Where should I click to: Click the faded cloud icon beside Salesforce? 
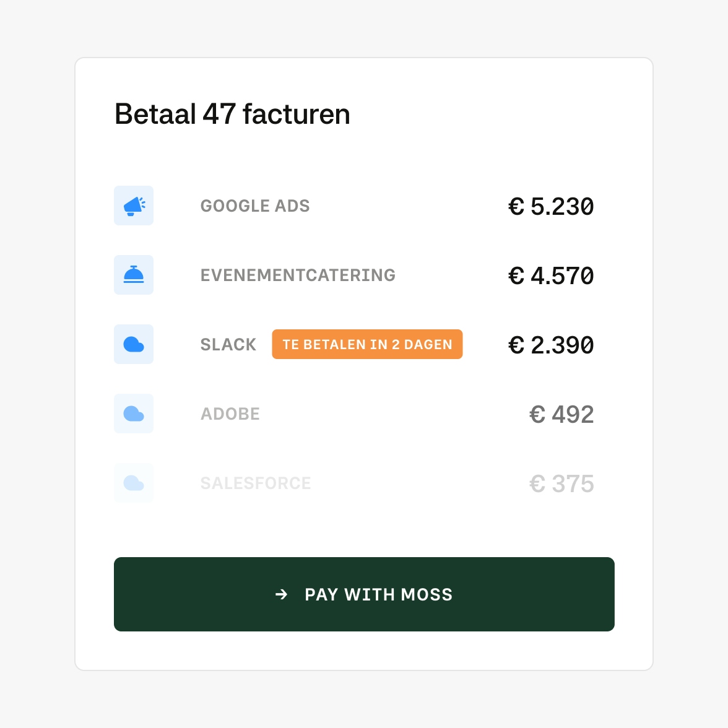coord(134,483)
